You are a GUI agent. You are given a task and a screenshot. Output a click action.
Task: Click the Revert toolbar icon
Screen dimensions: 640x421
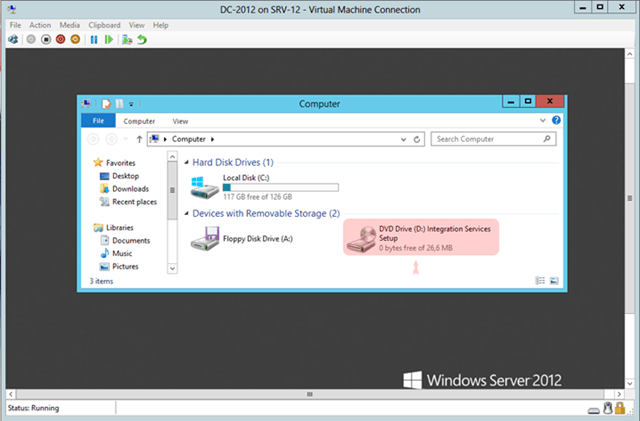coord(142,40)
